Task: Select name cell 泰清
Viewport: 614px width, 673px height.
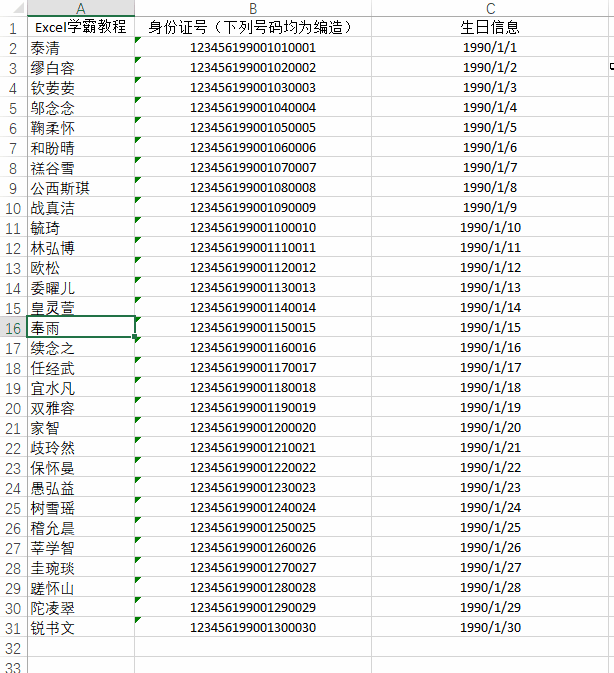Action: click(x=81, y=48)
